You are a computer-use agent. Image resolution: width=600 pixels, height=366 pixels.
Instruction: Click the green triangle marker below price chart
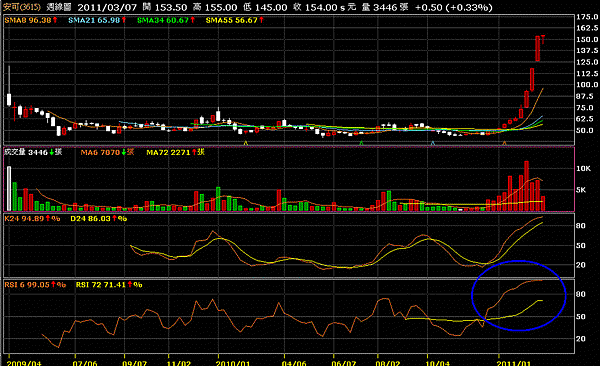click(x=361, y=143)
